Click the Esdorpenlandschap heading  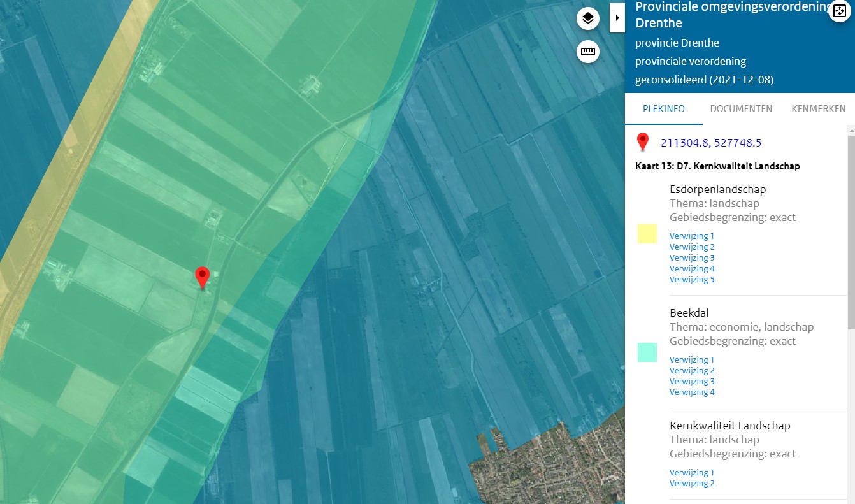tap(717, 189)
